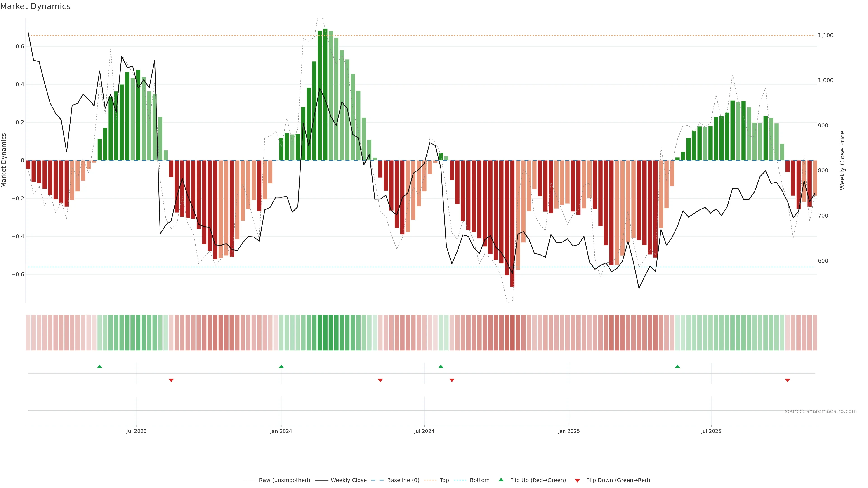Click the flip-down triangle marker just after Jul 2024
This screenshot has width=868, height=488.
pyautogui.click(x=452, y=380)
